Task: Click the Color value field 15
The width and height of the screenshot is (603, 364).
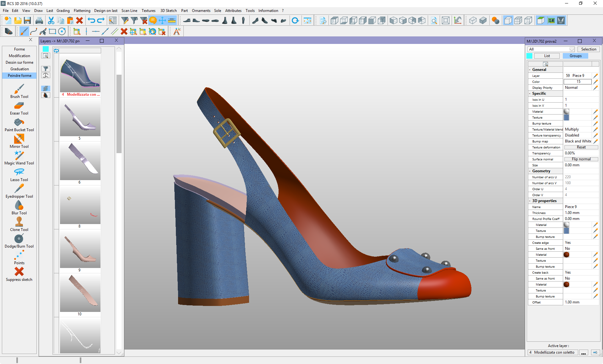Action: [578, 82]
